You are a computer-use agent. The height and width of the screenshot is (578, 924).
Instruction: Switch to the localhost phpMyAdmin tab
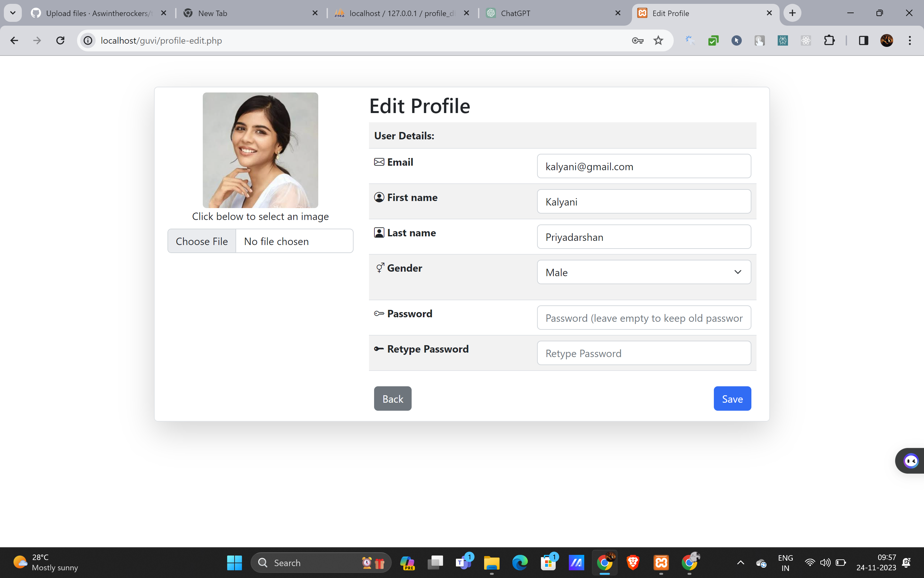coord(402,13)
